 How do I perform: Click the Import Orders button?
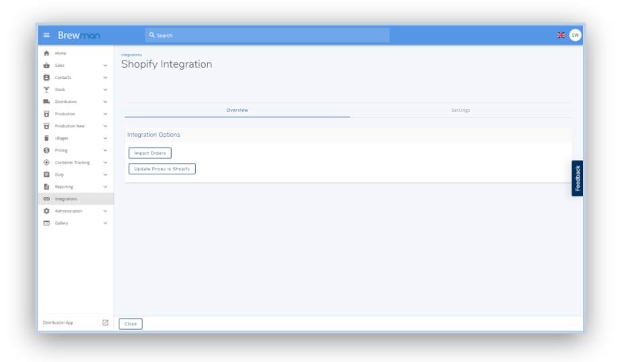[150, 153]
